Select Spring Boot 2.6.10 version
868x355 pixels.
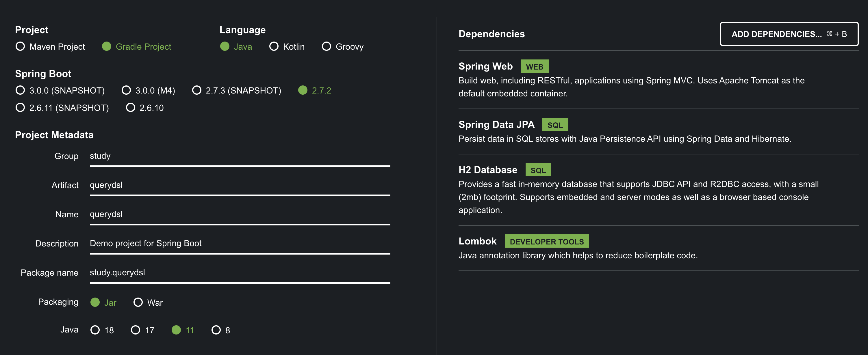tap(130, 108)
